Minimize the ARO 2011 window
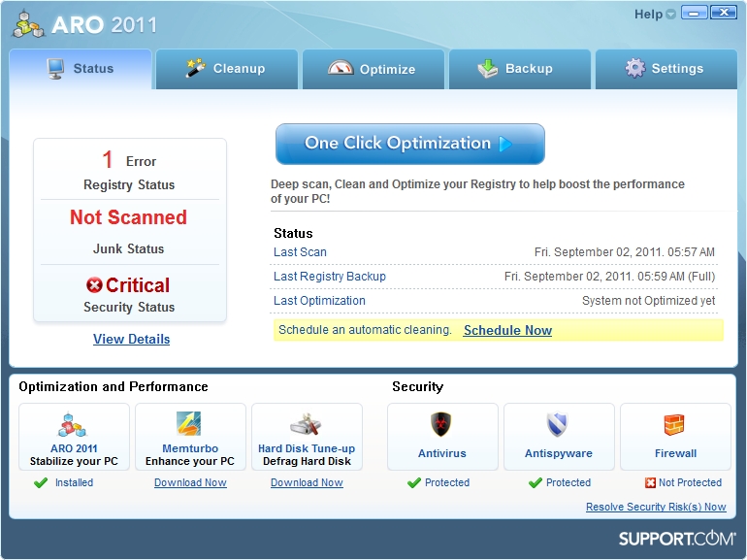The width and height of the screenshot is (747, 560). coord(695,13)
